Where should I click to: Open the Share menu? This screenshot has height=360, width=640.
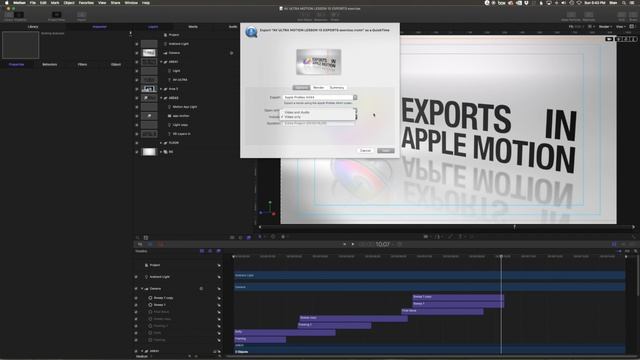tap(116, 2)
